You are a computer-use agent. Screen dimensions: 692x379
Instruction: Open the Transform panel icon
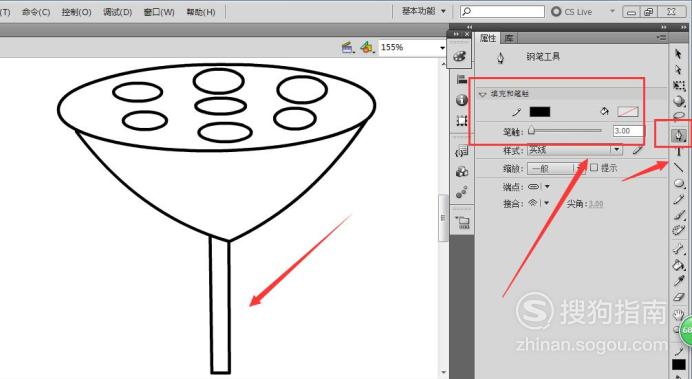[x=462, y=120]
